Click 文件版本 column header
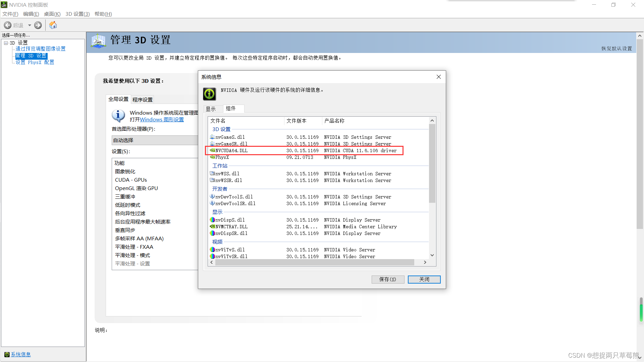 pos(303,121)
